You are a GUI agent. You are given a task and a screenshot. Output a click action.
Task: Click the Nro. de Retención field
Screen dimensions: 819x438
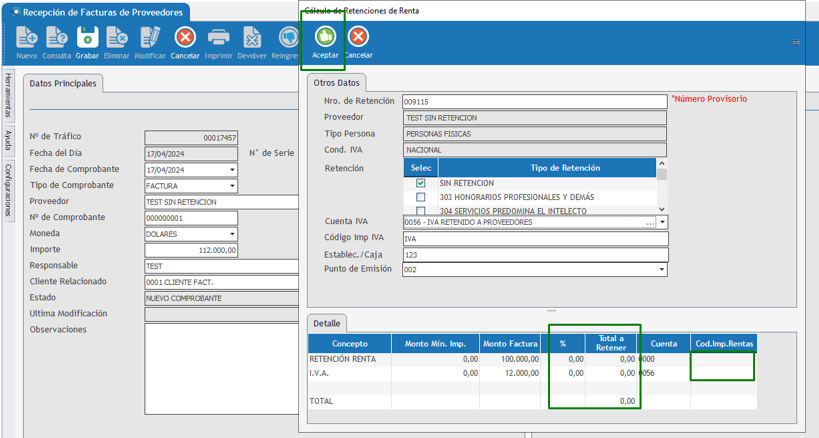pos(535,102)
